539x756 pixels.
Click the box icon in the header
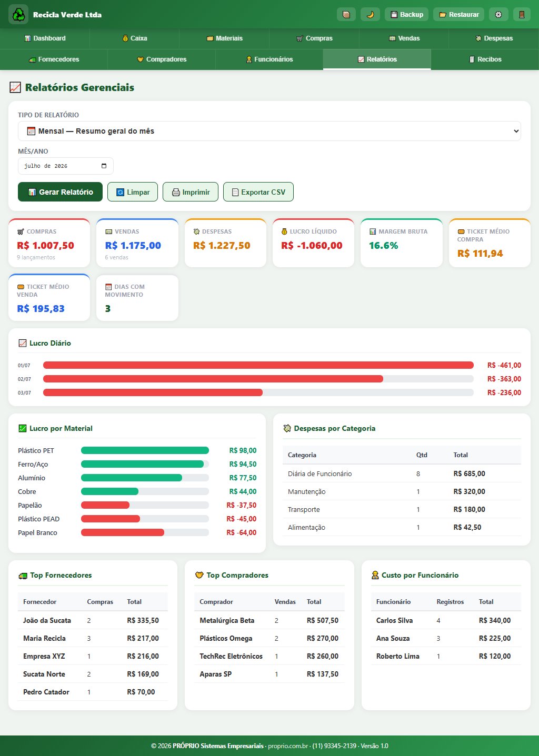[x=346, y=15]
